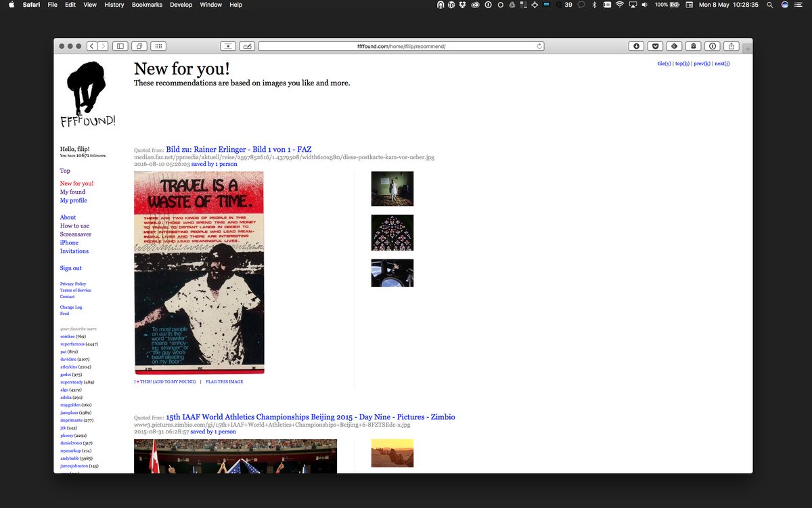Open the File menu
Image resolution: width=812 pixels, height=508 pixels.
coord(52,5)
